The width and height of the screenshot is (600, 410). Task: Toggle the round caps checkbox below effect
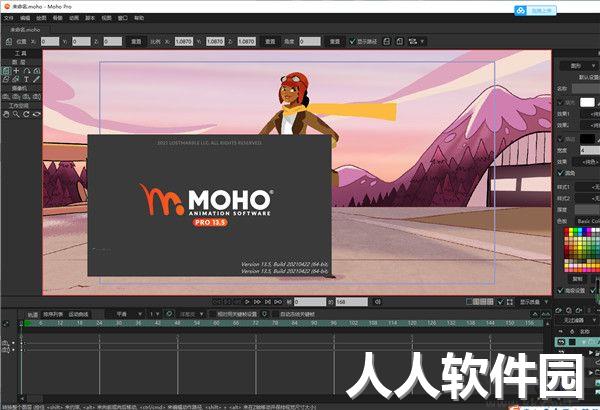(560, 173)
